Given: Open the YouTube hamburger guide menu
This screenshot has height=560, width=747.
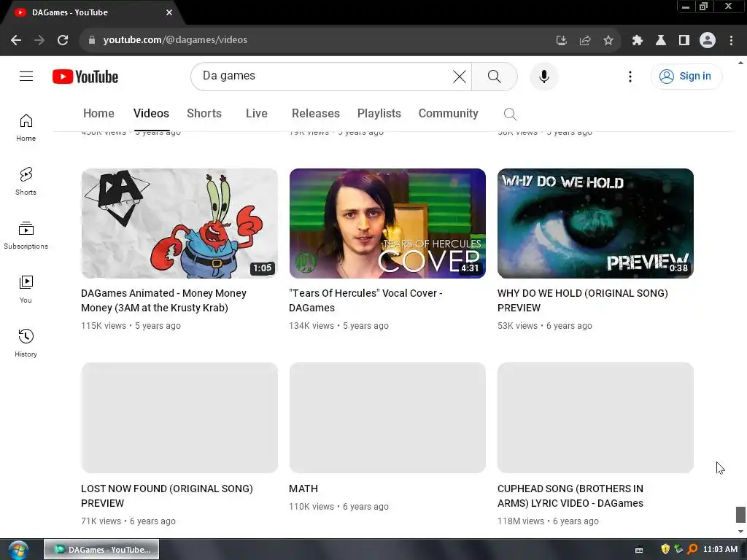Looking at the screenshot, I should 26,76.
